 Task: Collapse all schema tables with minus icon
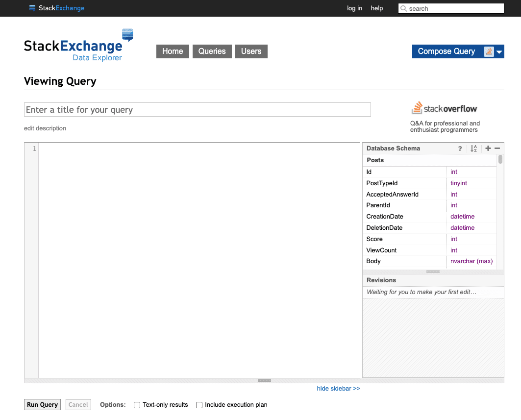click(x=497, y=148)
